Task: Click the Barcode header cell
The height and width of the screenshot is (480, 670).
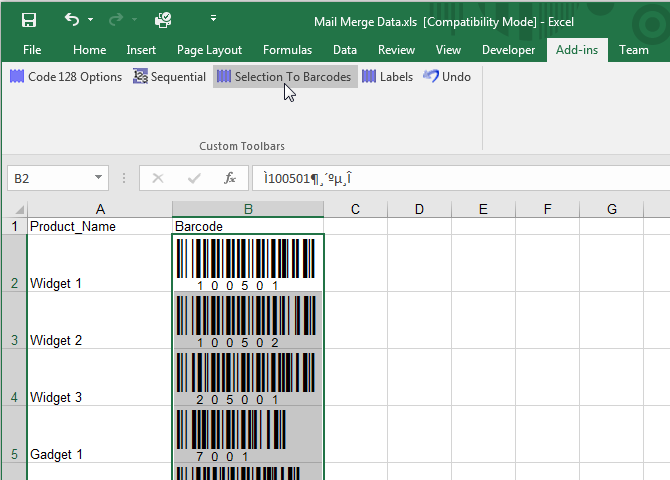Action: point(248,226)
